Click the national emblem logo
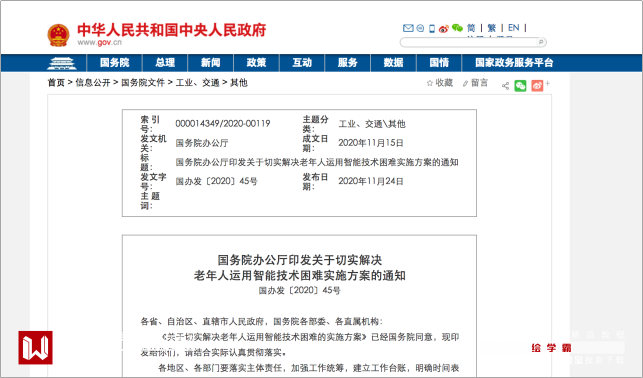Screen dimensions: 643x378 coord(58,35)
